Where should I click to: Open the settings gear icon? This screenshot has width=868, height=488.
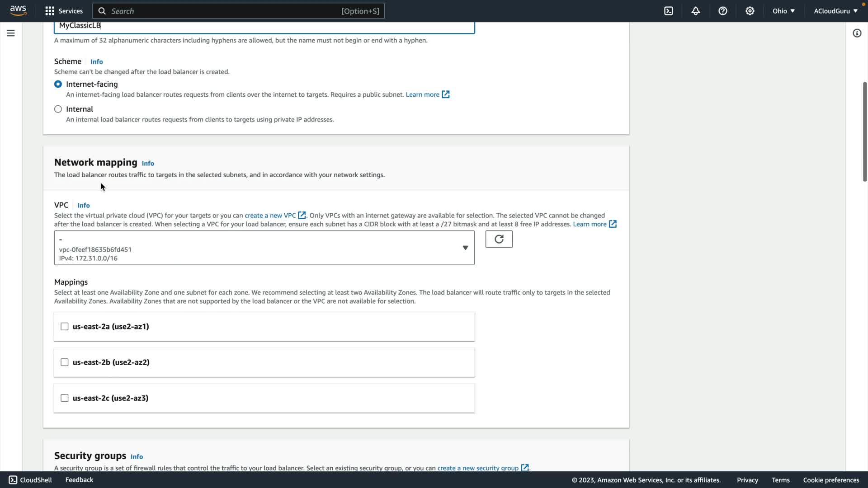click(x=750, y=11)
